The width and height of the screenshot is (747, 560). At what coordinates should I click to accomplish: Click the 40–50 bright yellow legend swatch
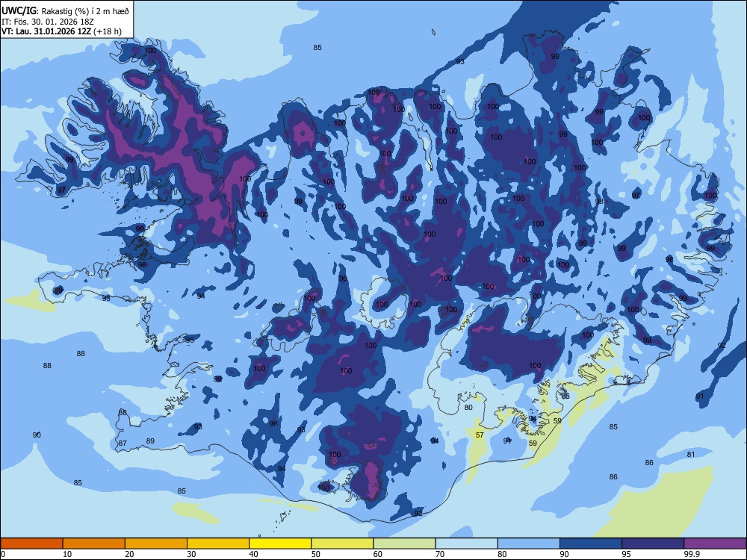point(280,544)
